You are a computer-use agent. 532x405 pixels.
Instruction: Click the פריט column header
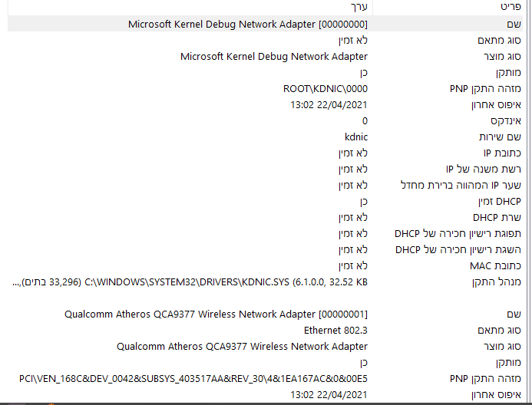[x=510, y=7]
